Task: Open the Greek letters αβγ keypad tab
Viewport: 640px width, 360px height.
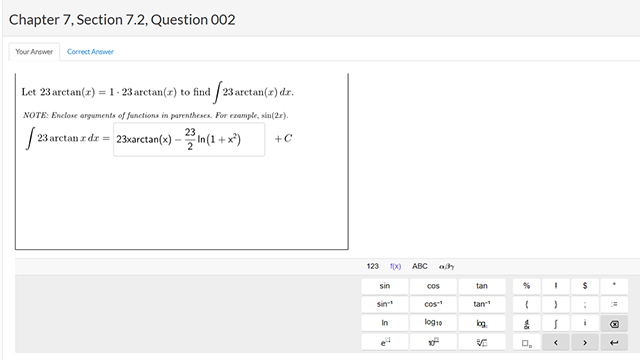Action: [447, 266]
